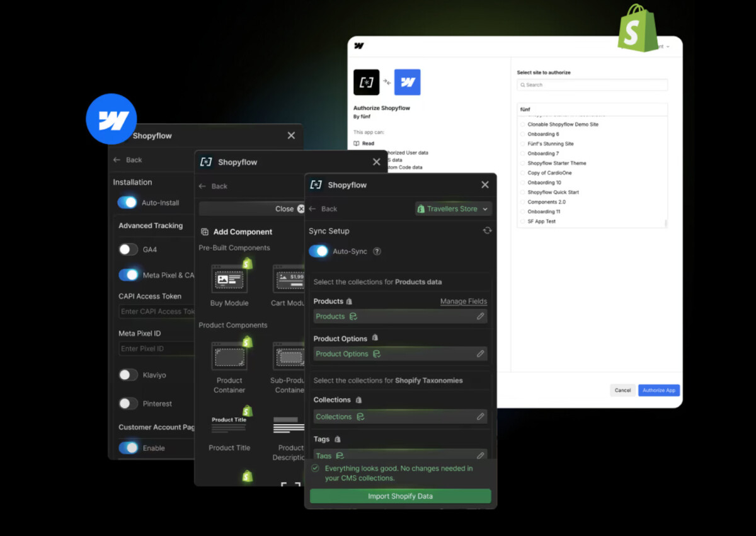Click the Webflow logo circle icon
This screenshot has width=756, height=536.
point(112,119)
